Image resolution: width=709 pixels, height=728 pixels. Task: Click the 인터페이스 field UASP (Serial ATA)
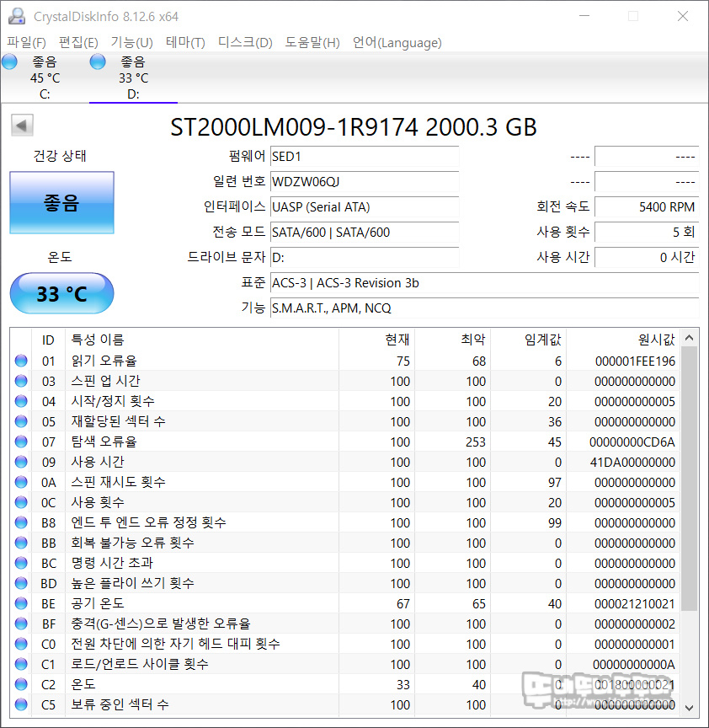coord(365,206)
